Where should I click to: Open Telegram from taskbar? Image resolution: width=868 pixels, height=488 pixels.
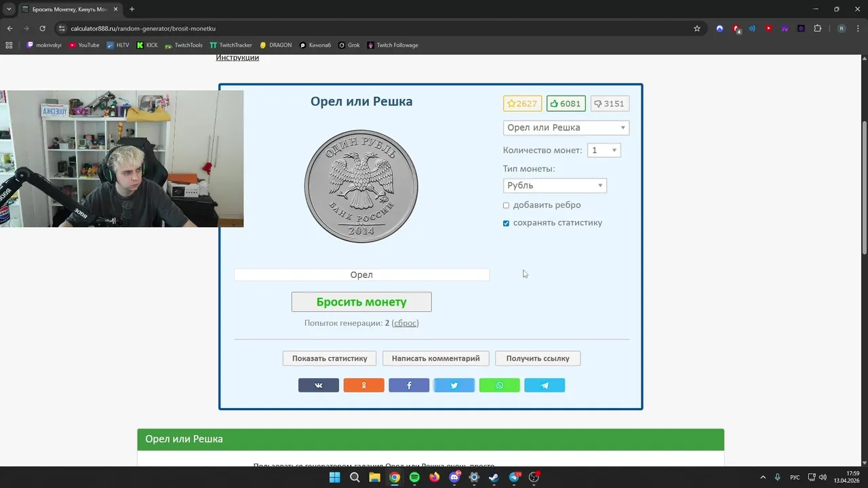(x=514, y=477)
